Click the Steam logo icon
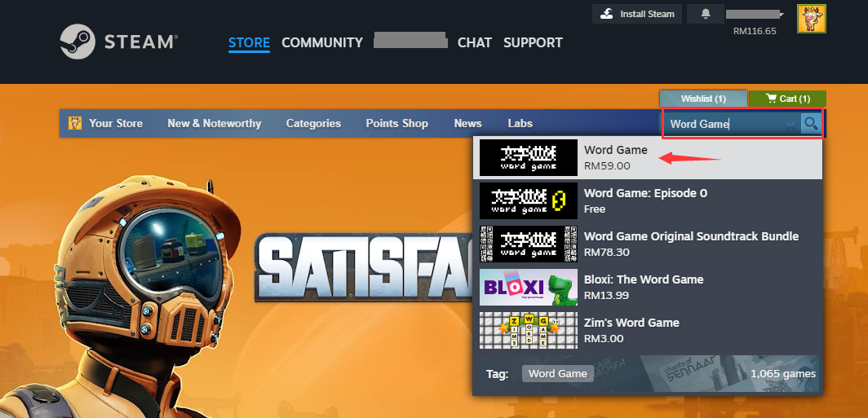Screen dimensions: 868x418 pos(78,42)
